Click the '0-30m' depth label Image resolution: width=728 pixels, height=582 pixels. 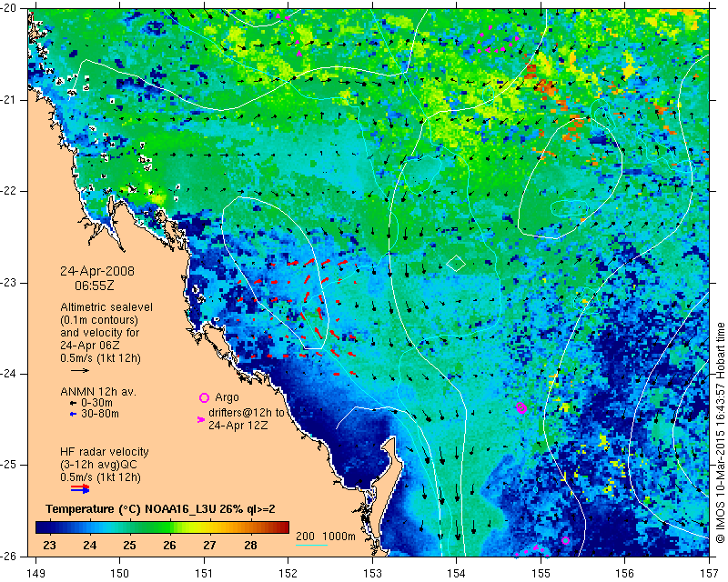96,403
